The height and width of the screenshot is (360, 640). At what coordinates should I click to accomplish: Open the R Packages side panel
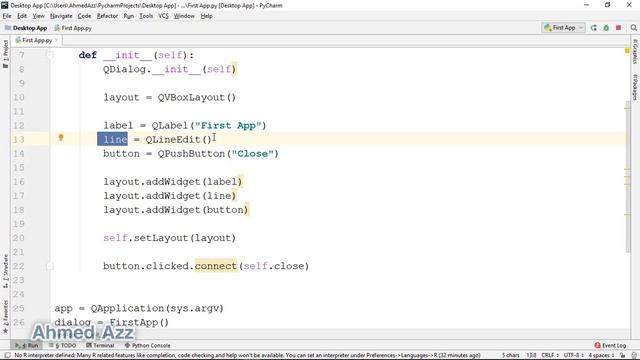pos(635,87)
